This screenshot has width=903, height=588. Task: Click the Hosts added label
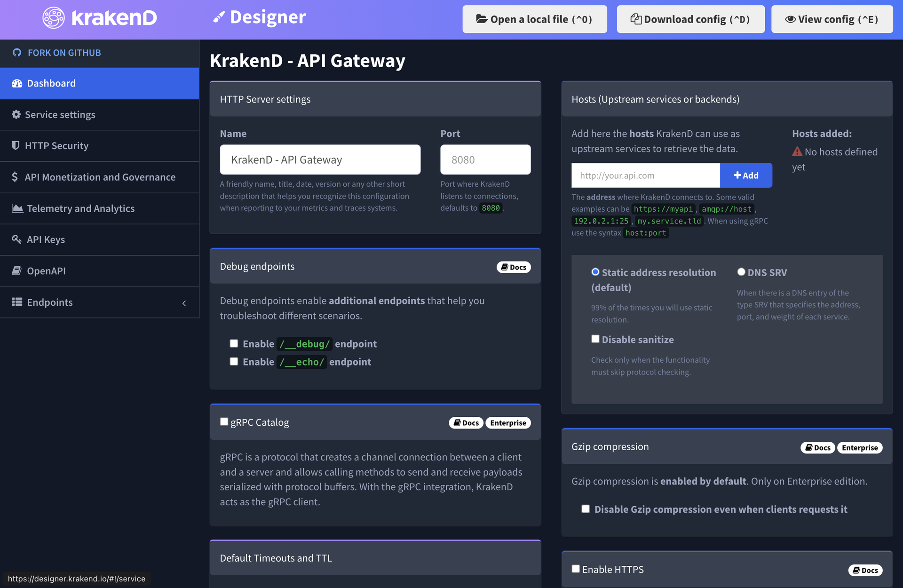822,134
